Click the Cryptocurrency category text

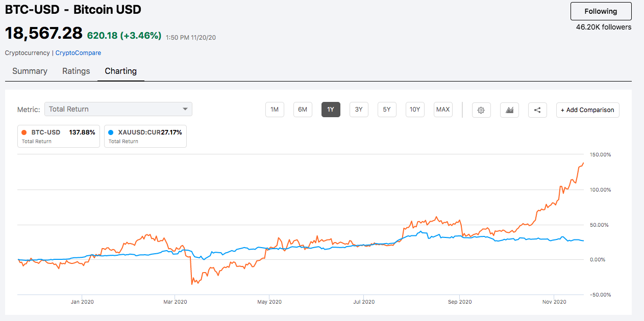click(x=28, y=53)
